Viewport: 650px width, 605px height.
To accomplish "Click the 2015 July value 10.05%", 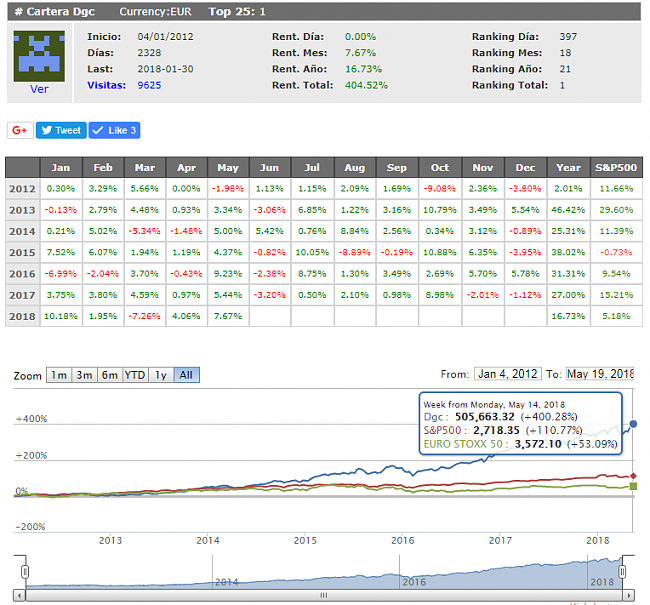I will (312, 253).
